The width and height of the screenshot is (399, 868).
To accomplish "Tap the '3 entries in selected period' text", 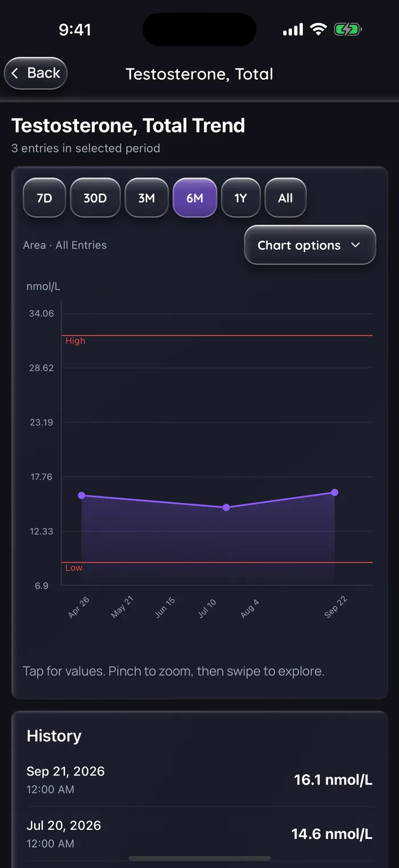I will click(85, 148).
